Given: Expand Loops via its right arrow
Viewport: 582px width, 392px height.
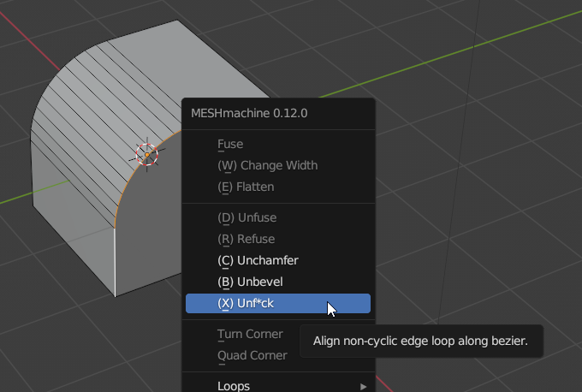Looking at the screenshot, I should 364,387.
